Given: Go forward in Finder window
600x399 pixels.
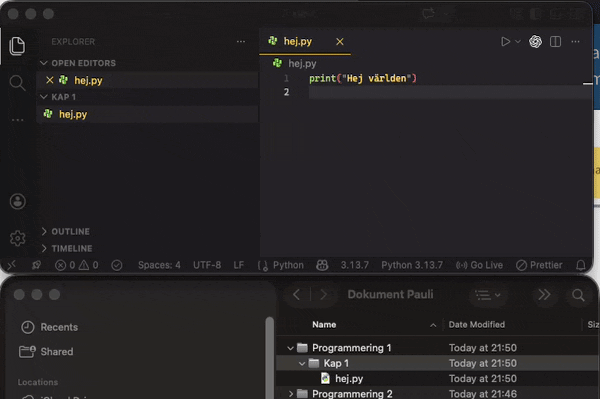Looking at the screenshot, I should pos(323,295).
